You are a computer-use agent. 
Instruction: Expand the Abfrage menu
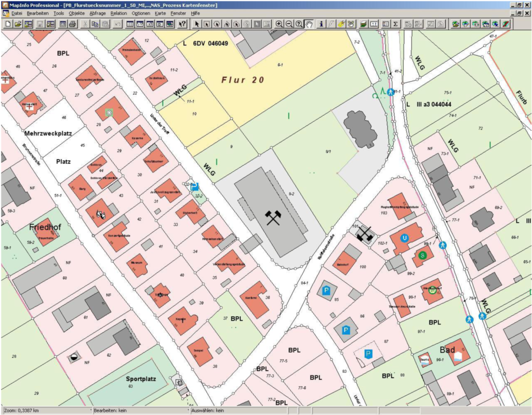tap(97, 12)
